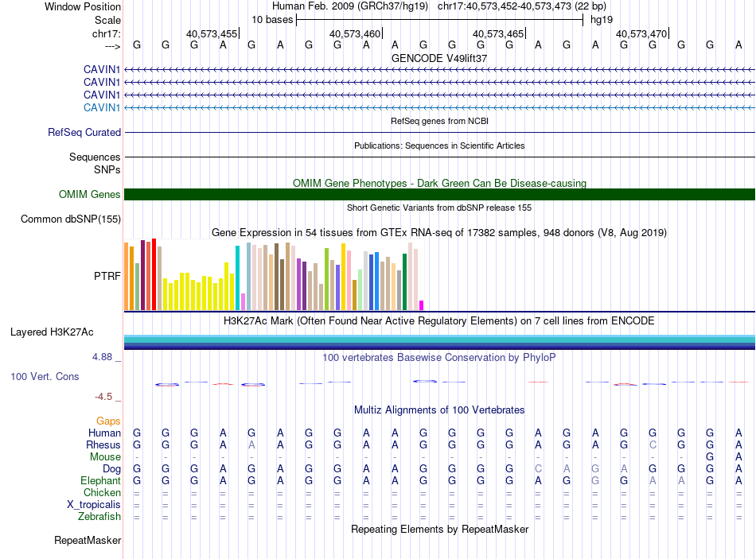Screen dimensions: 756x559
Task: Click the 40,573,460 position marker
Action: [x=355, y=34]
